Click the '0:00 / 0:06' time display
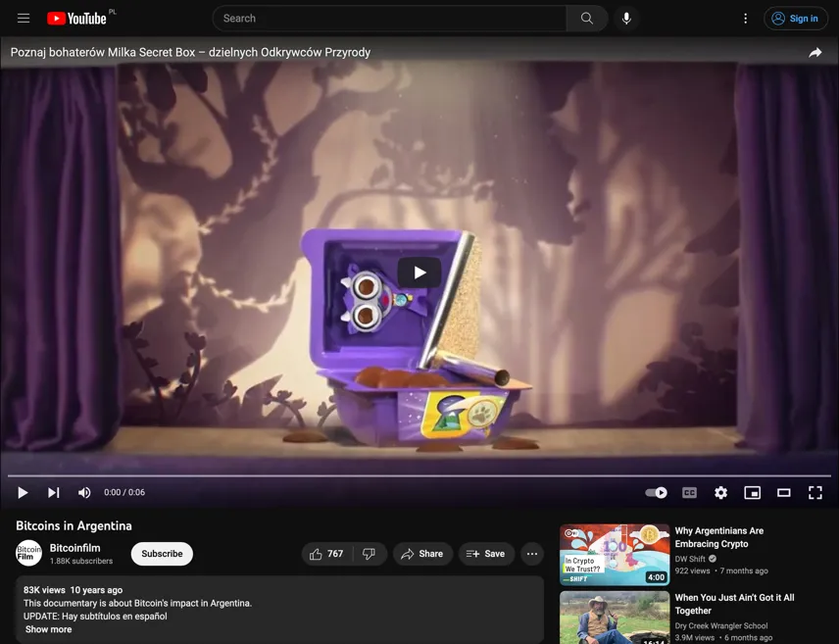The height and width of the screenshot is (644, 839). pyautogui.click(x=124, y=492)
